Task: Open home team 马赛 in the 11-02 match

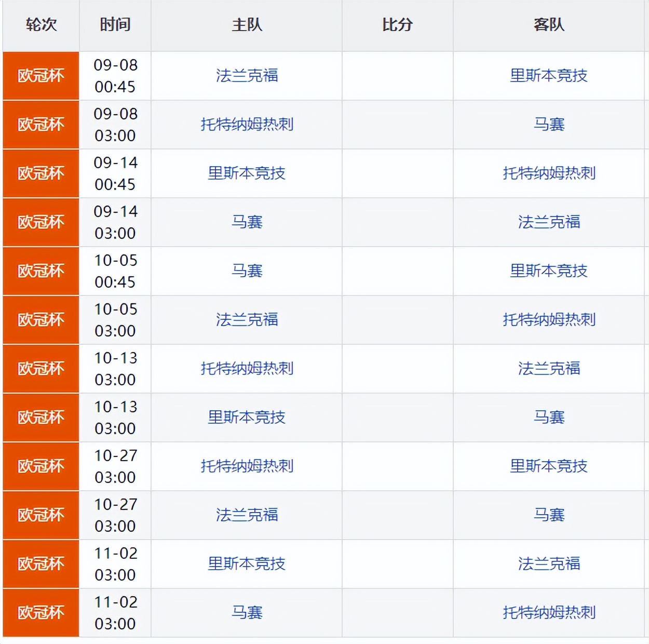Action: [247, 613]
